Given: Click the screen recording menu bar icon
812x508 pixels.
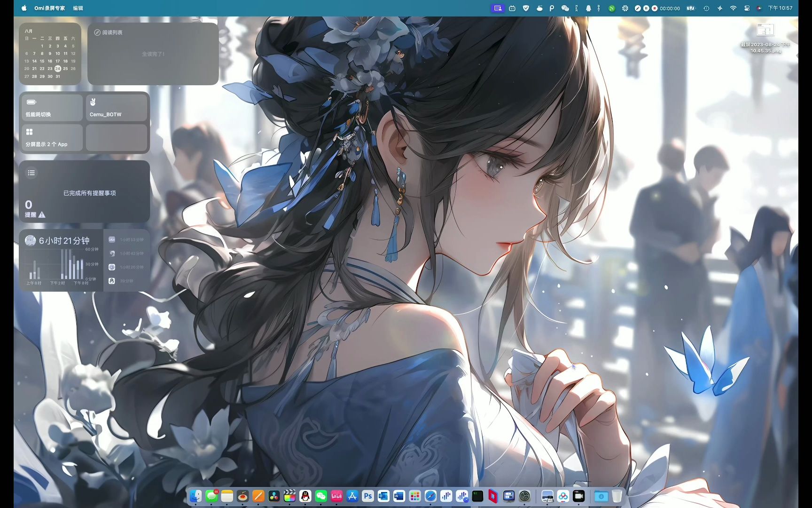Looking at the screenshot, I should [498, 8].
